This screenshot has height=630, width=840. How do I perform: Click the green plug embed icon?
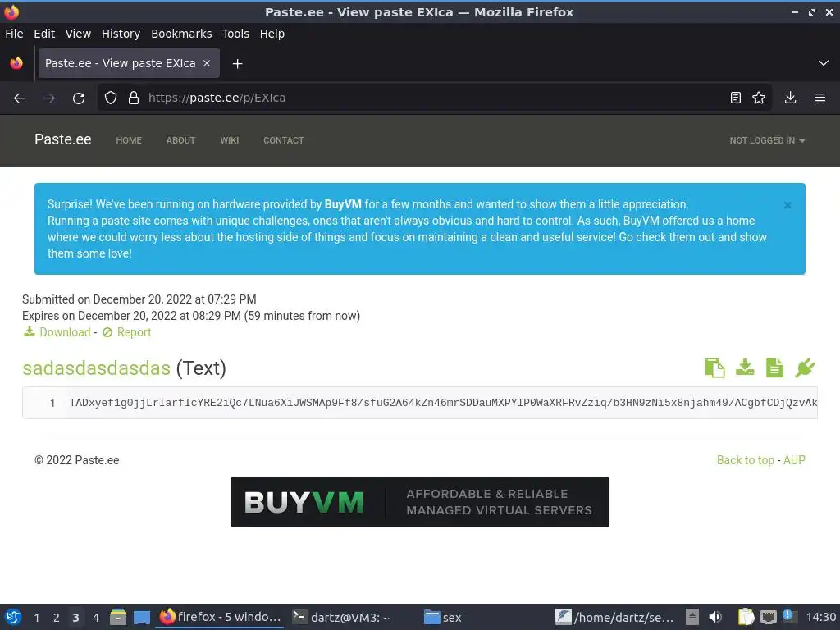click(805, 367)
